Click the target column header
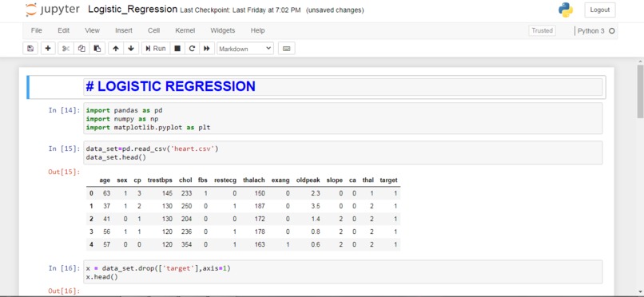Viewport: 644px width, 297px height. click(x=388, y=180)
